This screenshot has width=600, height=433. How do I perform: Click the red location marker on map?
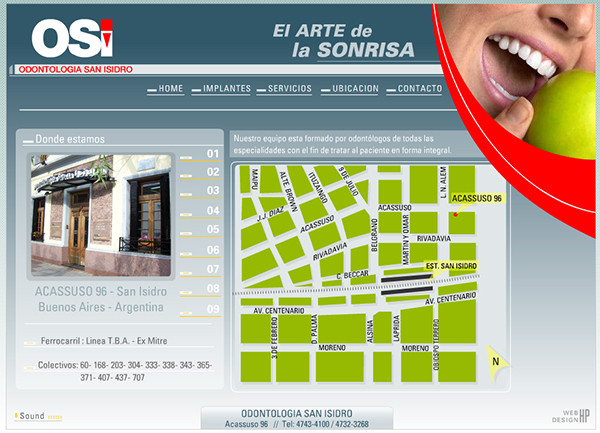point(456,214)
